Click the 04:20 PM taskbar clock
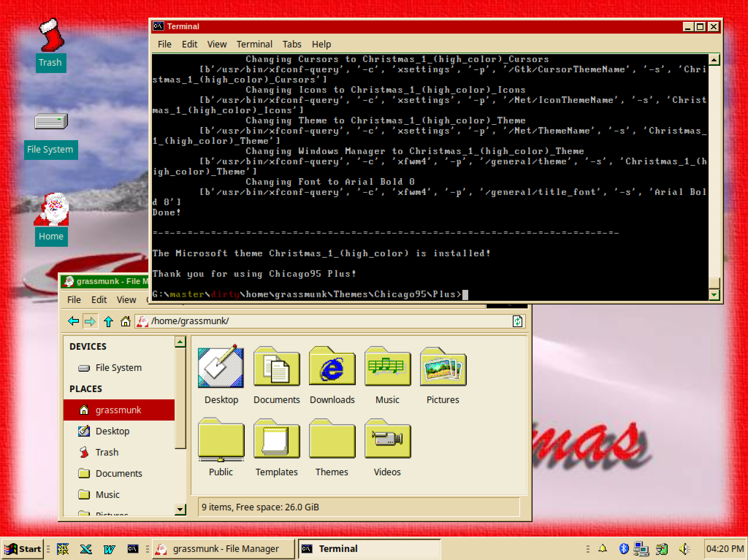This screenshot has width=748, height=560. tap(725, 549)
